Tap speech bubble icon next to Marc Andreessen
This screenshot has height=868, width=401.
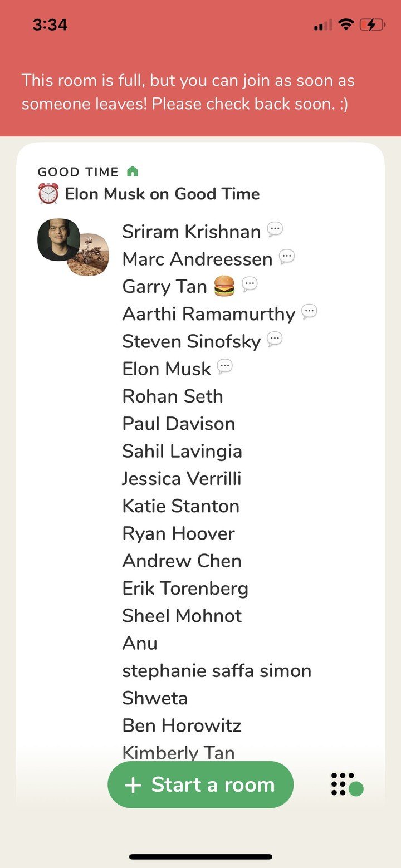click(x=286, y=257)
